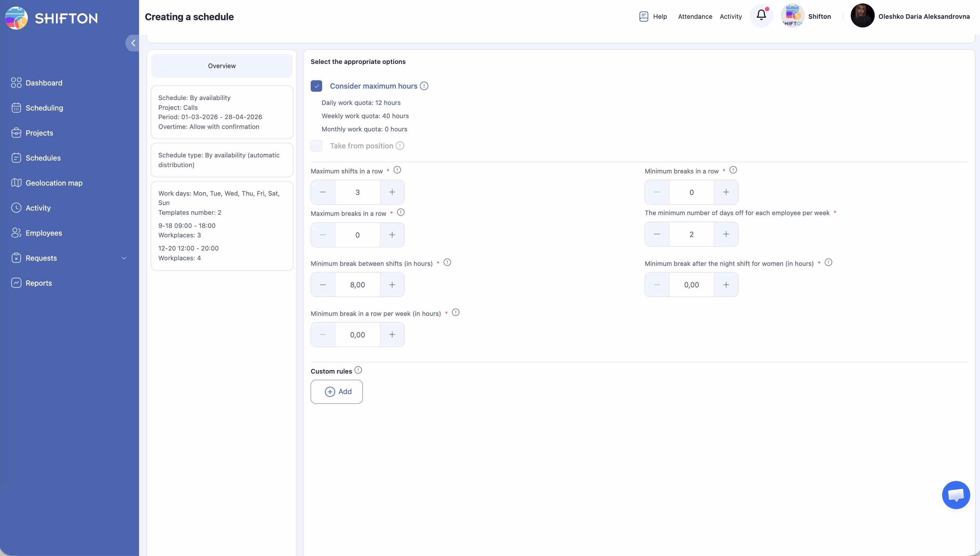Open the live chat support bubble
The width and height of the screenshot is (980, 556).
[956, 495]
